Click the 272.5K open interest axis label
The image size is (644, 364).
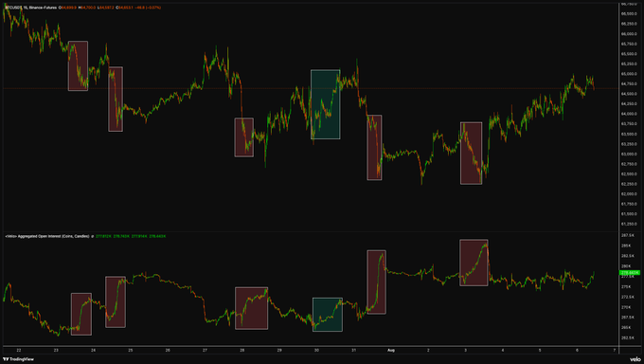coord(628,297)
